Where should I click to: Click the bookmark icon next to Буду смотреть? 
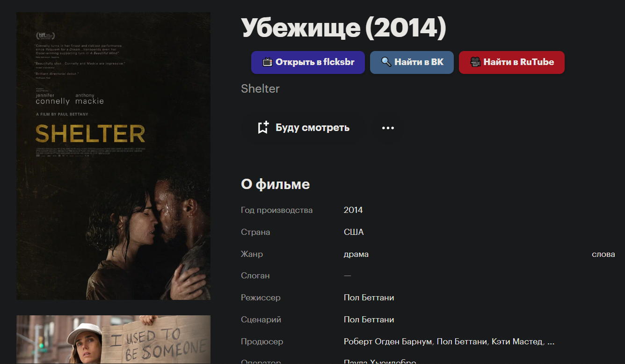tap(263, 128)
